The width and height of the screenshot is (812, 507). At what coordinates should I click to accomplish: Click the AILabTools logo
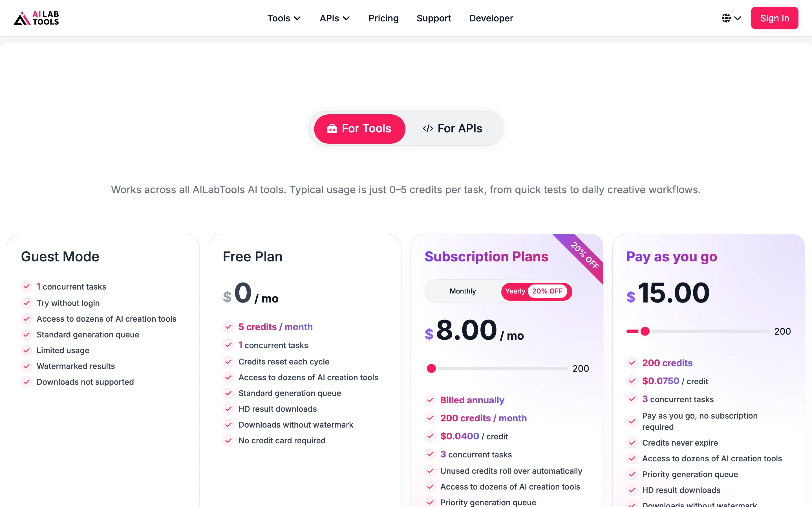coord(36,18)
